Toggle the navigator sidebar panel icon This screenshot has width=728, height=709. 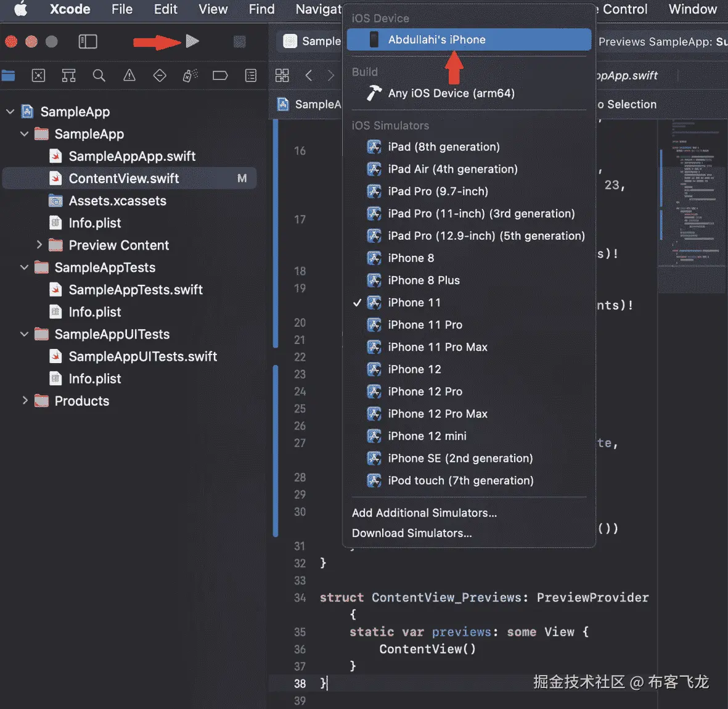tap(88, 42)
